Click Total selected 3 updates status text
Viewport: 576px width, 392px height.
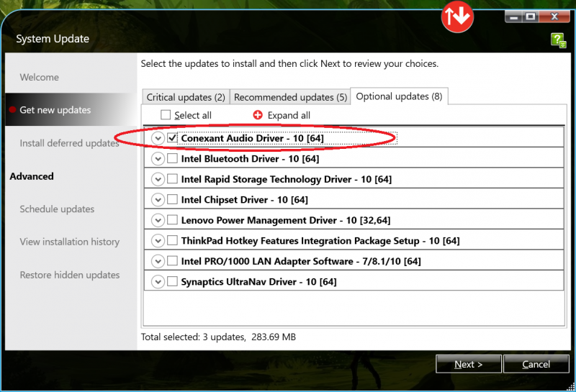click(218, 337)
